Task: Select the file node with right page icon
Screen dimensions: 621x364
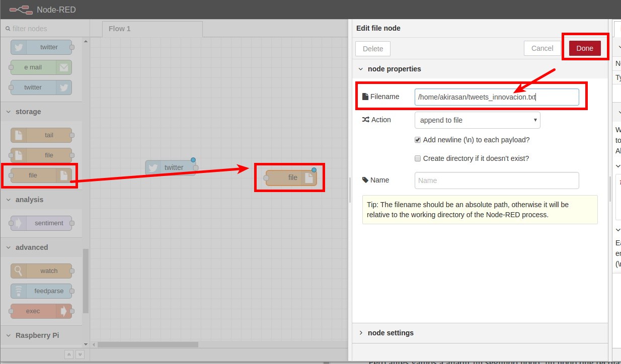Action: [x=41, y=175]
